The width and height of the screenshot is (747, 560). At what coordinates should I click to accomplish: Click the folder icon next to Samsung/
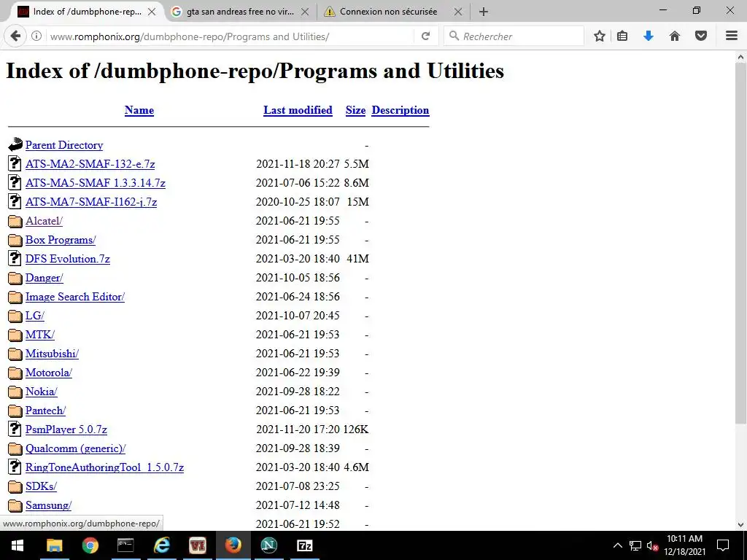[15, 506]
